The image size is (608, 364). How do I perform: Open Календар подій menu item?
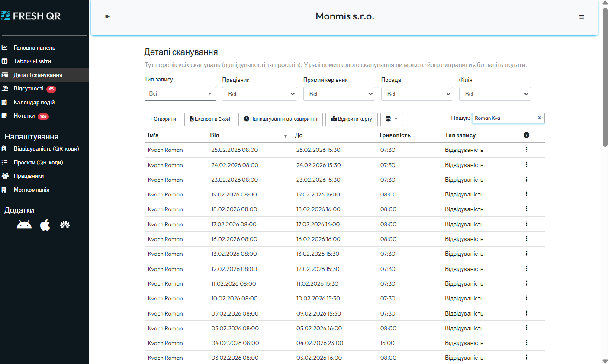pyautogui.click(x=34, y=103)
